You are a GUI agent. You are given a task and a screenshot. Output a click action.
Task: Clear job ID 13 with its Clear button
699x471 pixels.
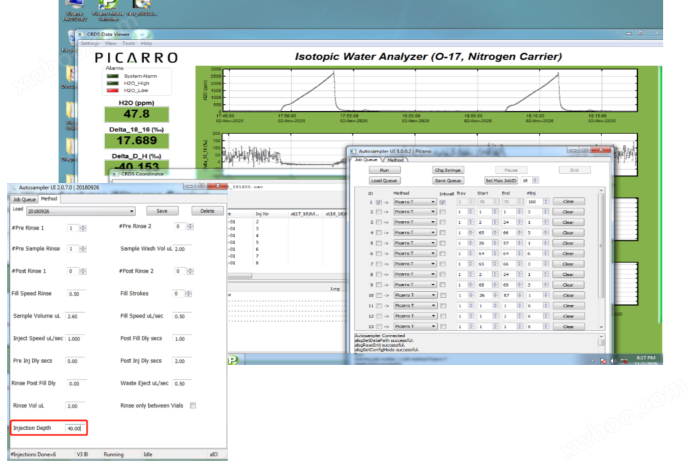coord(568,327)
